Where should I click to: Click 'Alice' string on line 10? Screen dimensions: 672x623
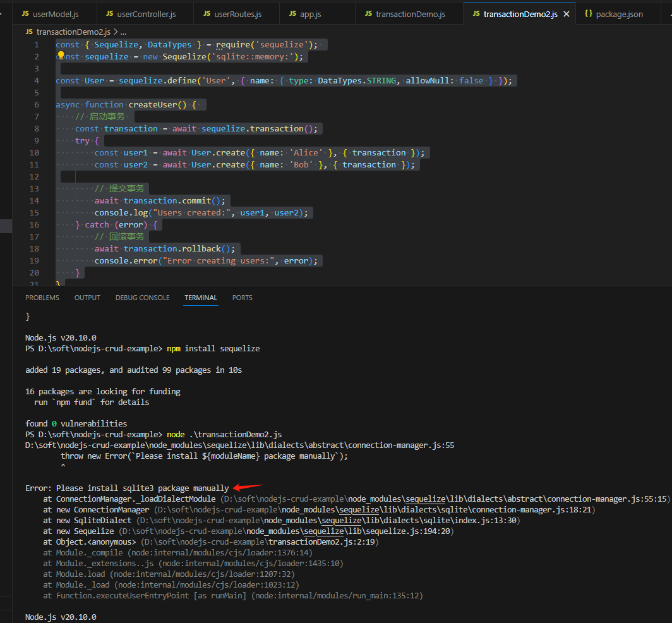[306, 153]
